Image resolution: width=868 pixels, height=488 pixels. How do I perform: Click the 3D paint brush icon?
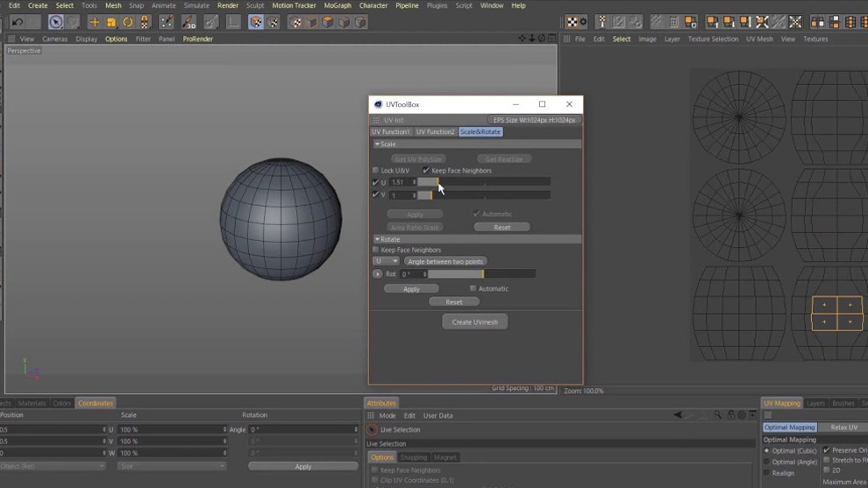click(x=189, y=22)
